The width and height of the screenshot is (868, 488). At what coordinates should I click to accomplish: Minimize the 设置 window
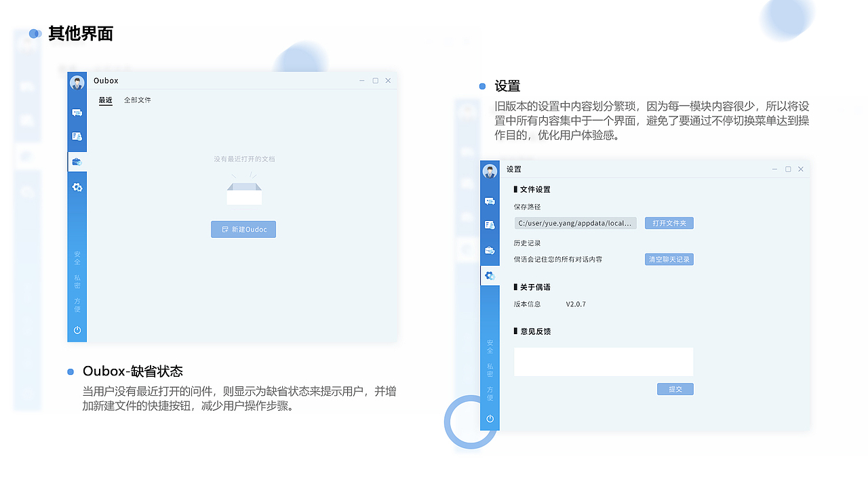coord(775,169)
